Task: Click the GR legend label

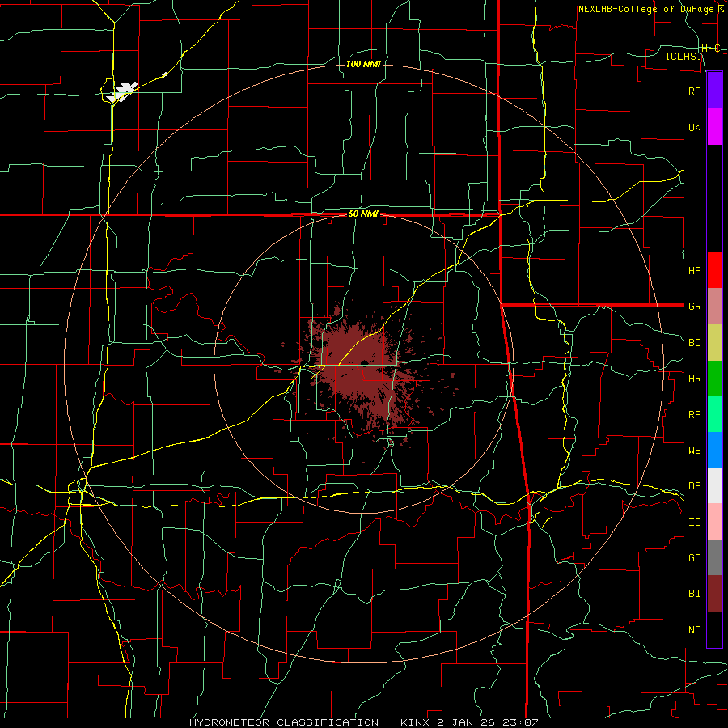Action: coord(694,307)
